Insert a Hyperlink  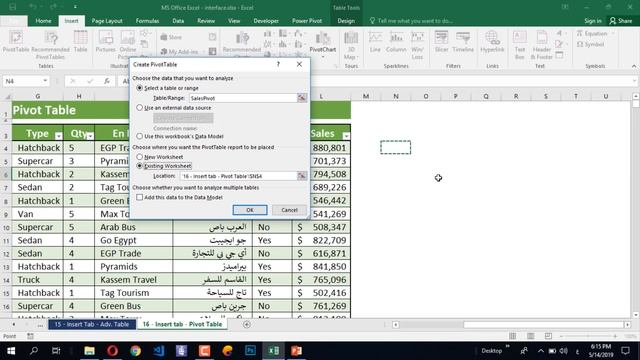(x=492, y=42)
